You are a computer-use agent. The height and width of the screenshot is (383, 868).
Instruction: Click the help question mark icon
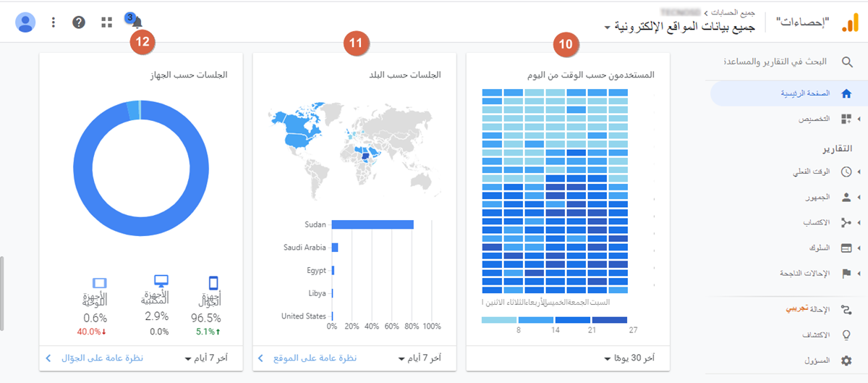click(79, 22)
